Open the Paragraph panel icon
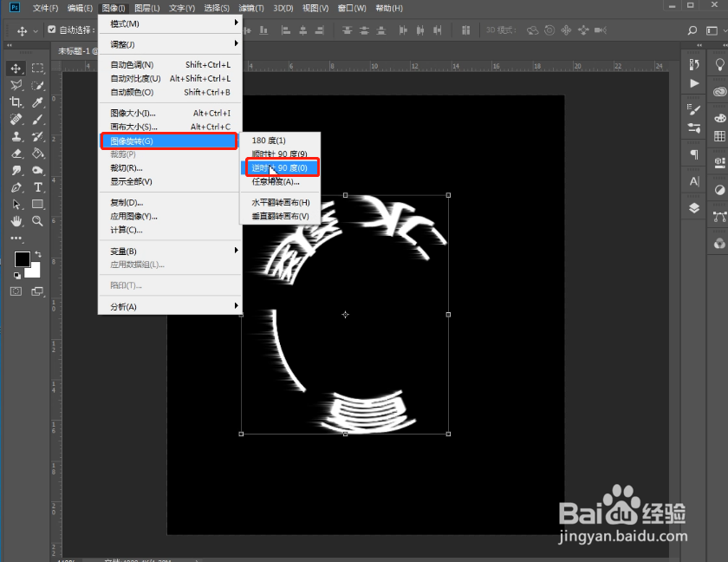 (694, 154)
